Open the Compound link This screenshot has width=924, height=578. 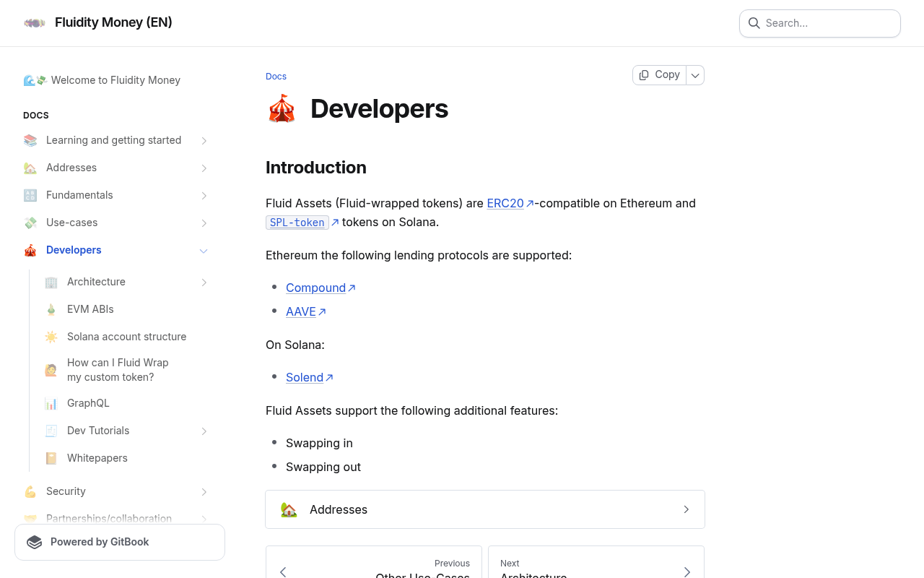[315, 288]
